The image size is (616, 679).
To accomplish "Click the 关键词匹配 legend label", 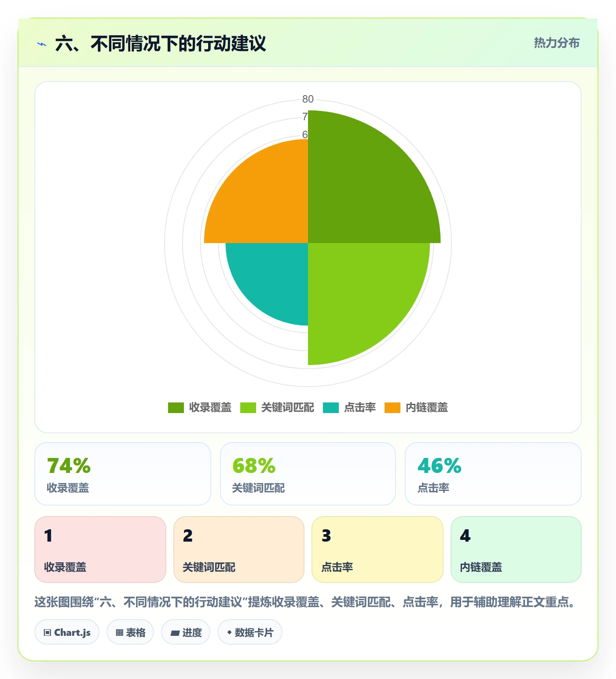I will pos(288,408).
